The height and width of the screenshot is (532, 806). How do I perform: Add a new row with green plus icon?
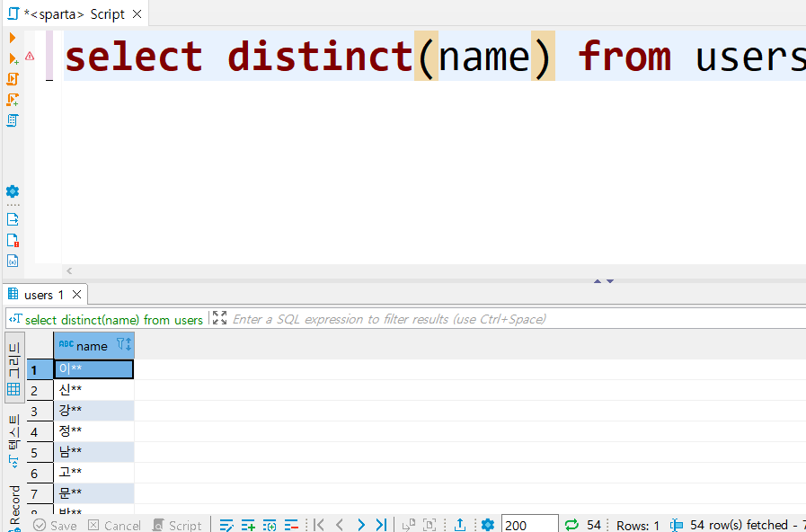[248, 525]
